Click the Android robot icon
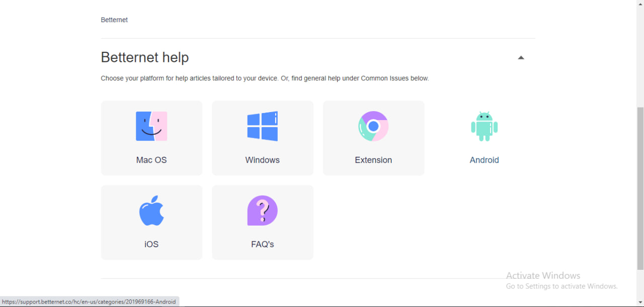The width and height of the screenshot is (644, 307). coord(484,126)
